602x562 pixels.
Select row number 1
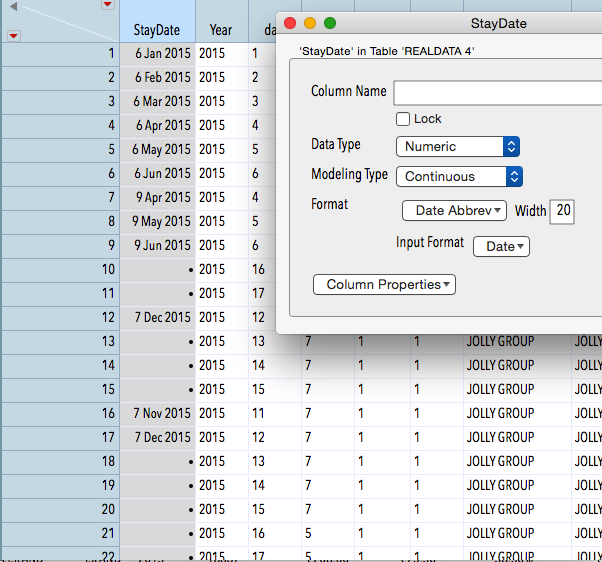(61, 54)
